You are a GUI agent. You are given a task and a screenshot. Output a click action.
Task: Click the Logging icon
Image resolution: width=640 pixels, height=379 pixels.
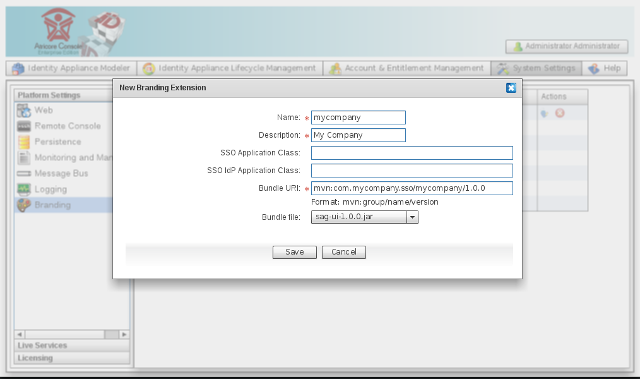click(x=24, y=189)
